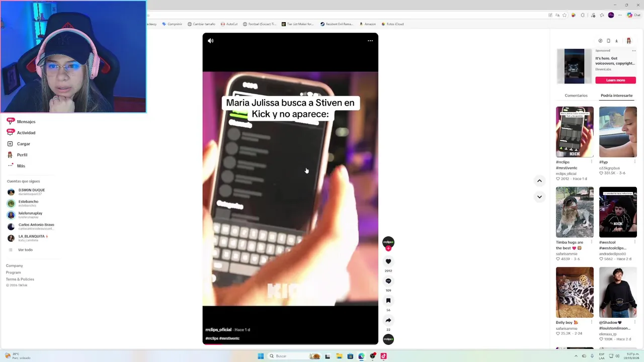Screen dimensions: 644x362
Task: Open the sponsored ad options menu
Action: (x=633, y=51)
